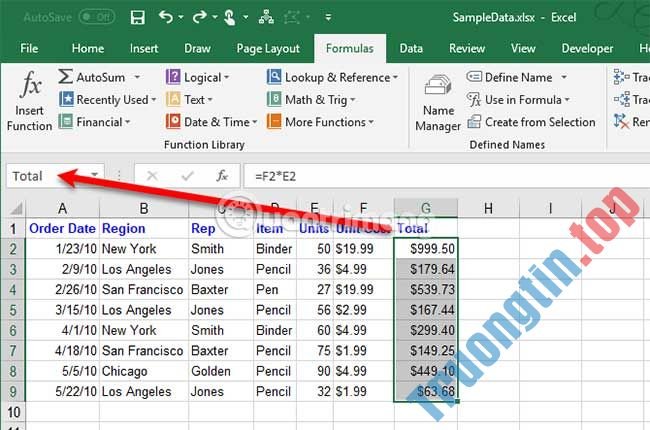Open the Use in Formula menu
650x430 pixels.
(x=518, y=100)
